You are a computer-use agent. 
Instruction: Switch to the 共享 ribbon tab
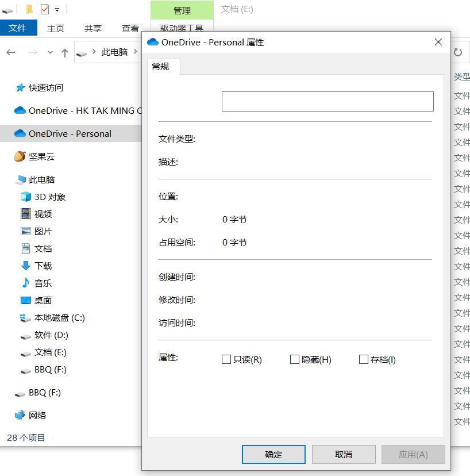point(93,28)
